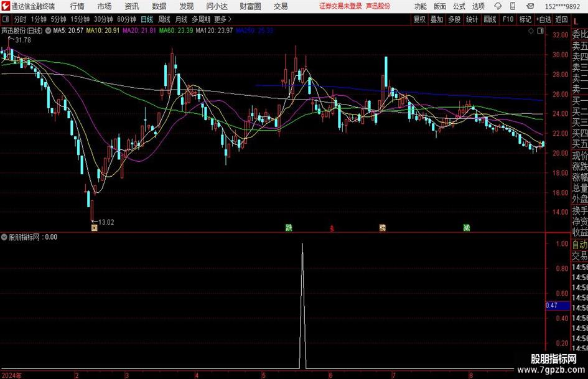The width and height of the screenshot is (588, 379).
Task: Open the F10 company info
Action: coord(508,19)
